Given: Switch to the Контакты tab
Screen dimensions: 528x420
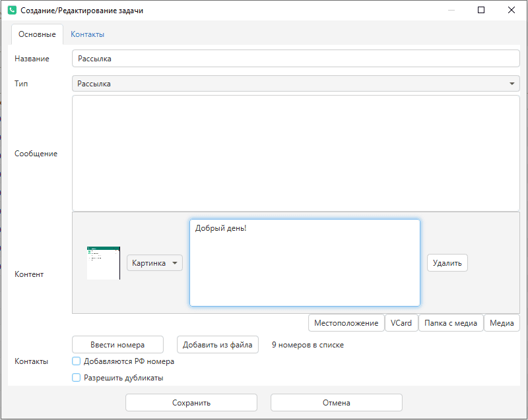Looking at the screenshot, I should click(87, 34).
